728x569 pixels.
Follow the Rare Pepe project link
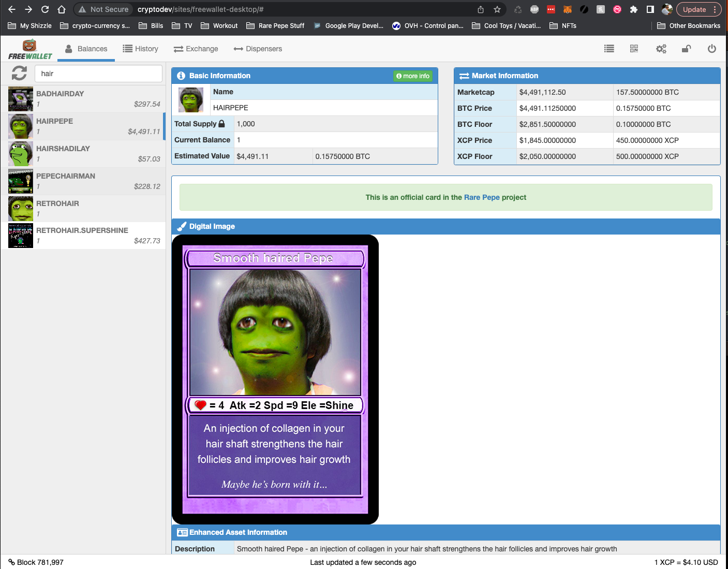click(x=482, y=197)
